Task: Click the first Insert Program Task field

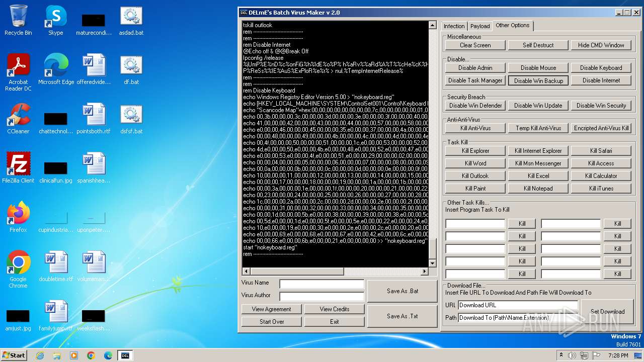Action: 475,224
